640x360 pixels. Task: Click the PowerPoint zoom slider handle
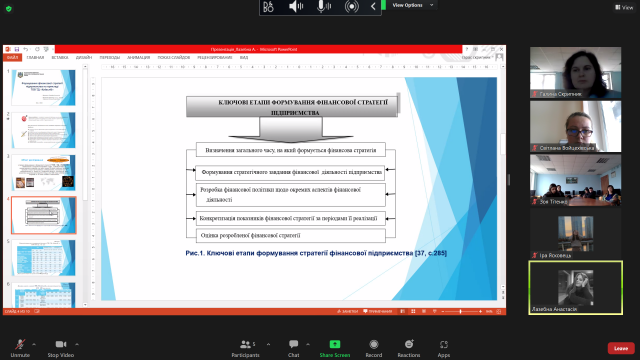[x=460, y=311]
